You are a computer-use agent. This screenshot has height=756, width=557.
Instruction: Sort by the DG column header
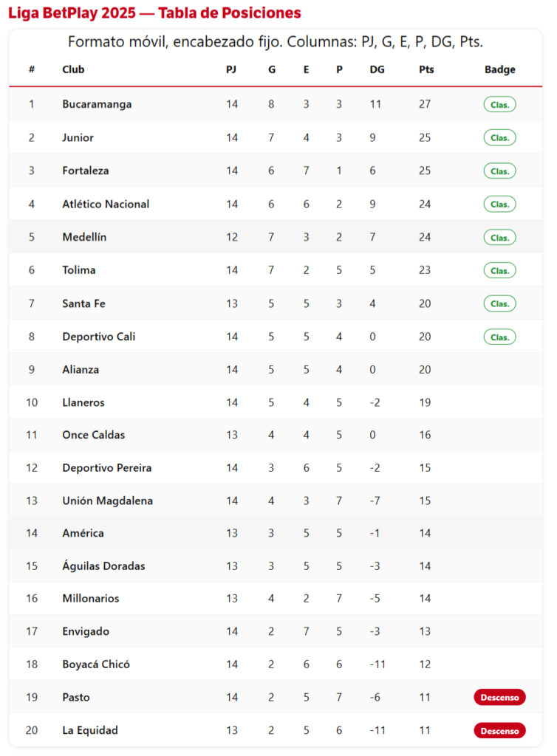(377, 70)
